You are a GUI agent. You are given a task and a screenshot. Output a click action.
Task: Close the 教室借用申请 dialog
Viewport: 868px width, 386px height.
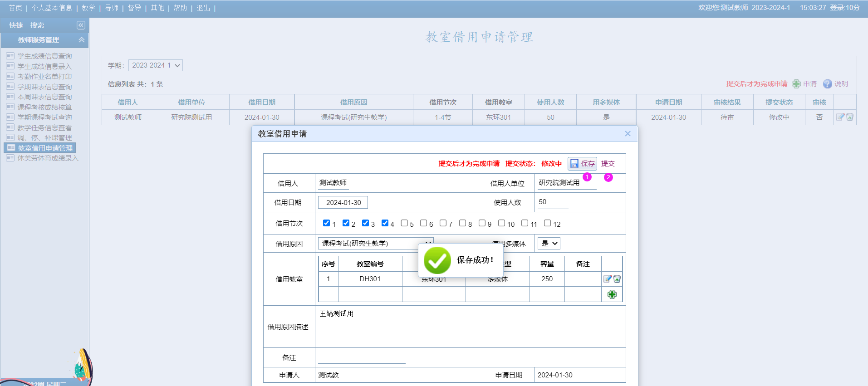tap(628, 134)
